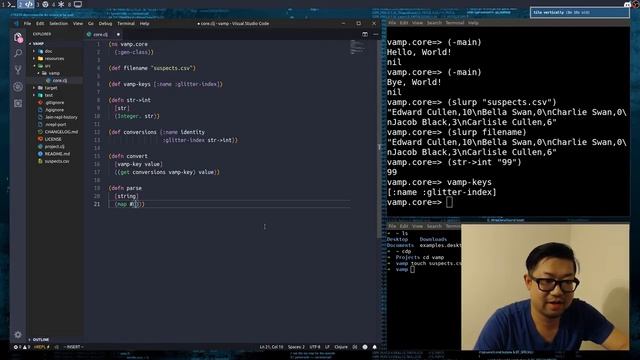
Task: Click the LF line ending indicator
Action: 327,347
